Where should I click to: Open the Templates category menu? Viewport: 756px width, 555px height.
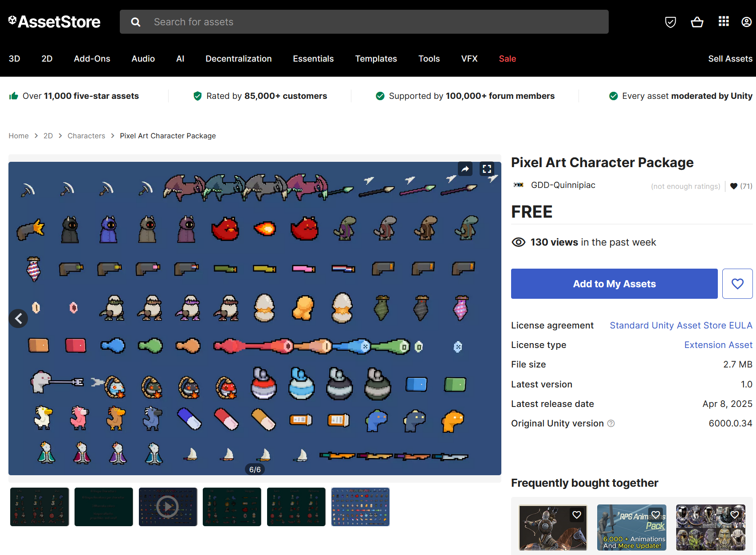(x=376, y=59)
